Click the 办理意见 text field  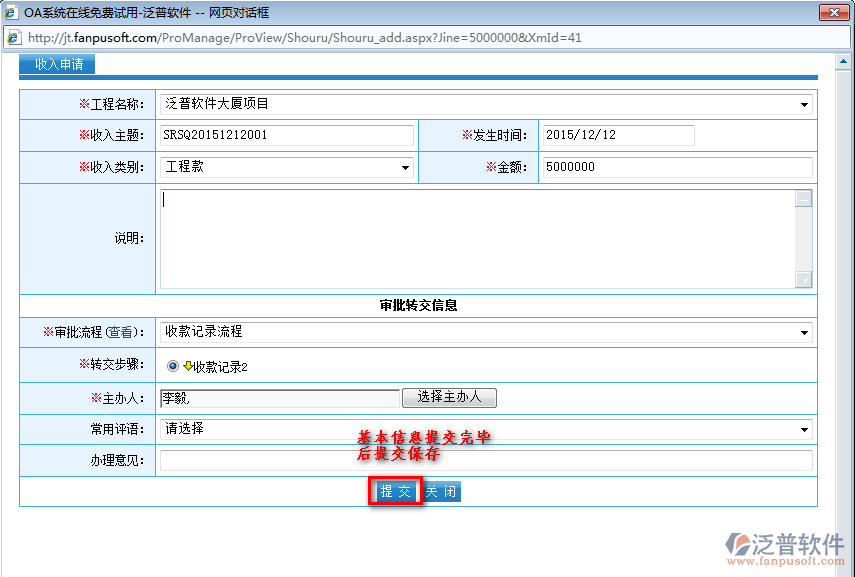coord(486,461)
